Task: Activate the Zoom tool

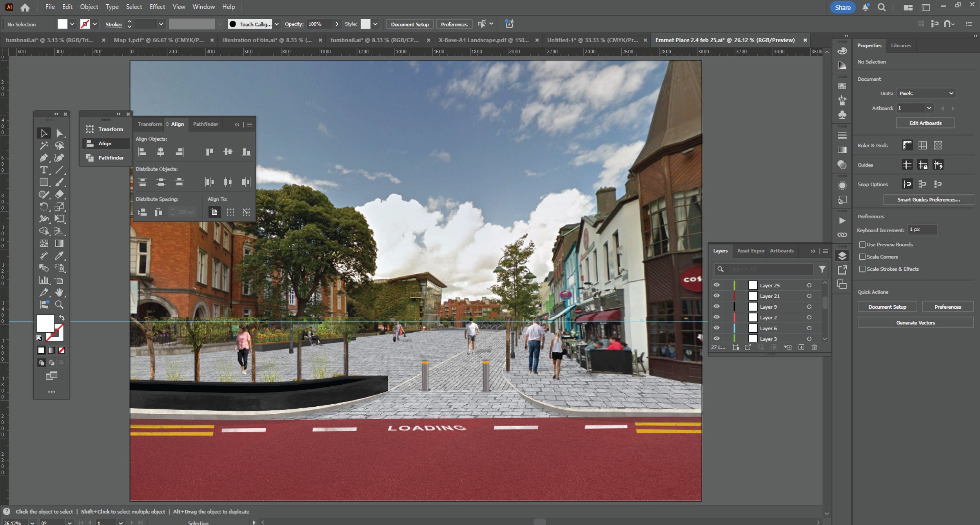Action: 59,304
